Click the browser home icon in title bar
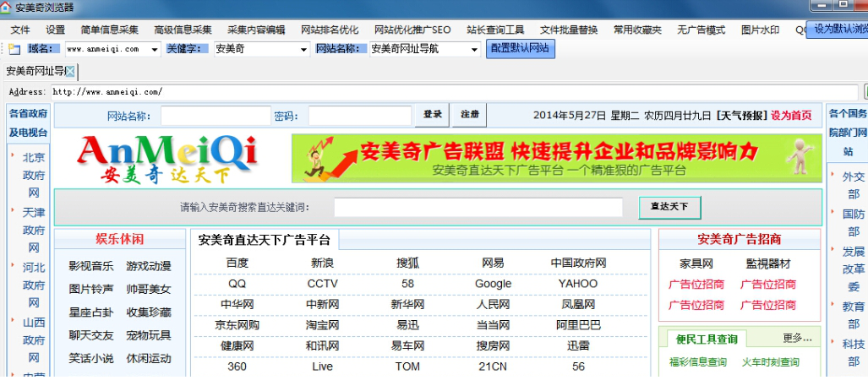Image resolution: width=868 pixels, height=391 pixels. (x=6, y=8)
